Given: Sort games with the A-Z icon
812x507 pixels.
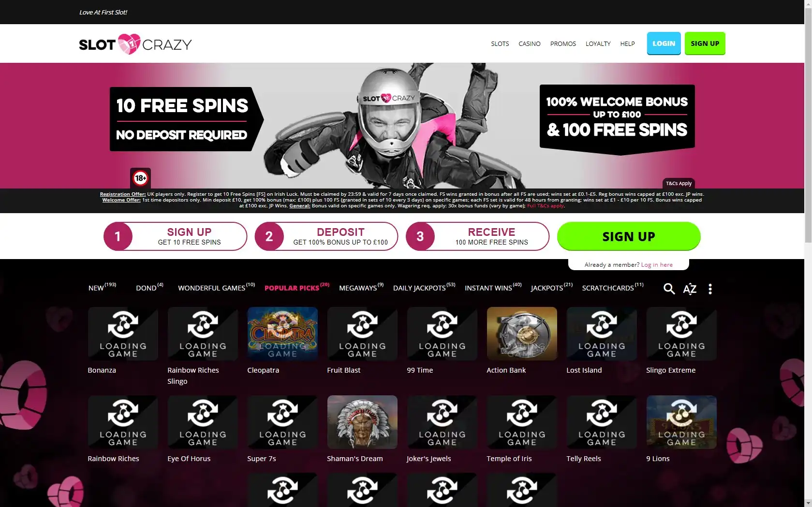Looking at the screenshot, I should pyautogui.click(x=690, y=289).
